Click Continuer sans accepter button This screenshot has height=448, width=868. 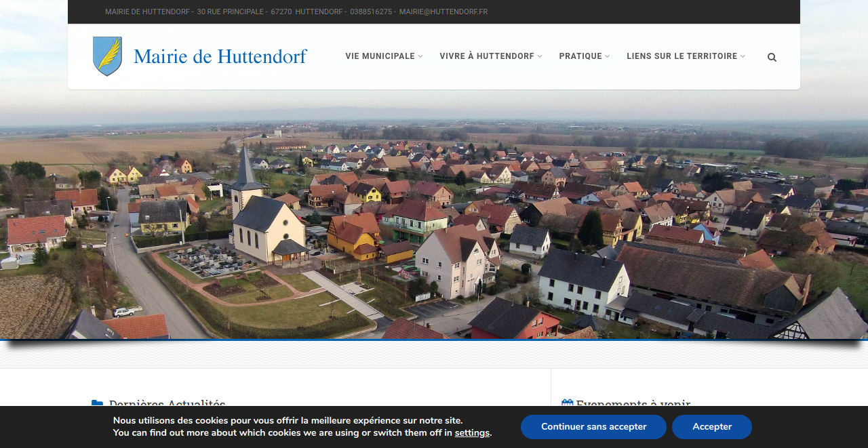[593, 427]
